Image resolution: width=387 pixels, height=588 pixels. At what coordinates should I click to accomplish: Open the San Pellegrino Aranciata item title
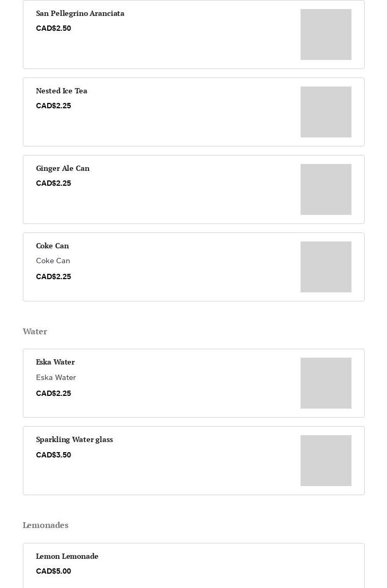[x=80, y=13]
